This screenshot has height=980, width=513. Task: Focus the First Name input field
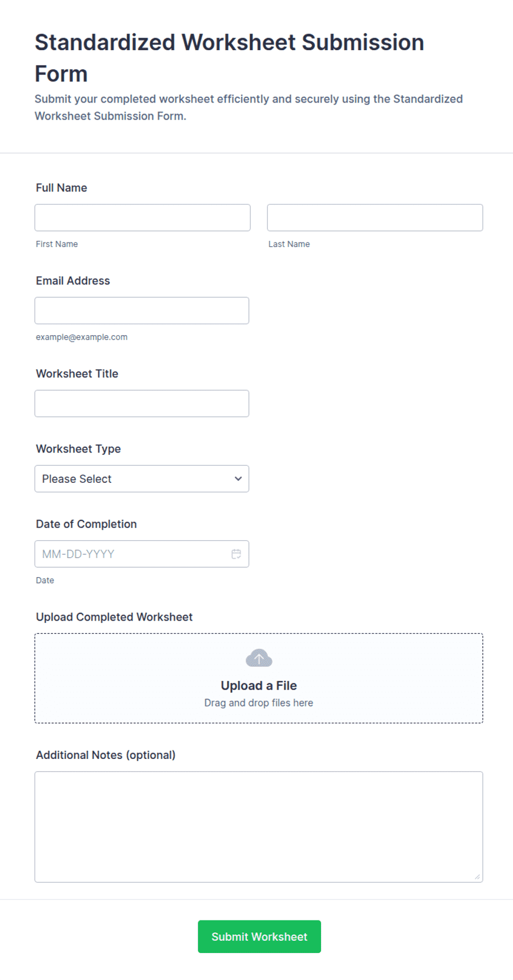[x=142, y=218]
